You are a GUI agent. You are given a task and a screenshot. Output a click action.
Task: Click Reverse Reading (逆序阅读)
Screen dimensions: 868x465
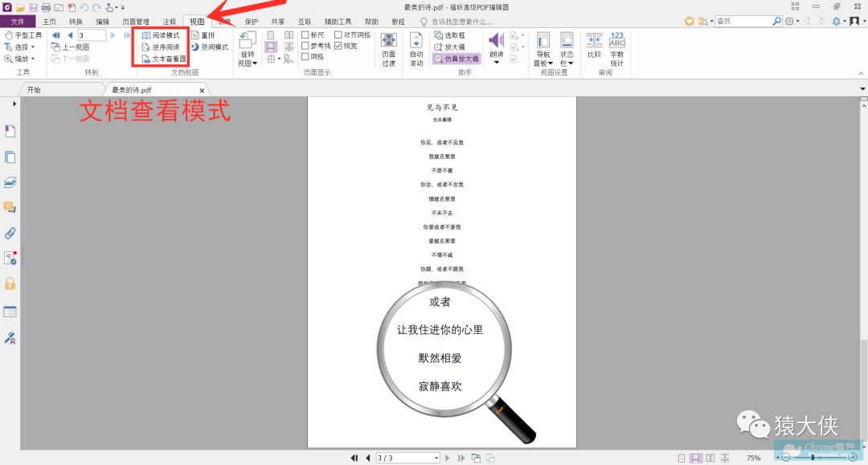click(161, 47)
